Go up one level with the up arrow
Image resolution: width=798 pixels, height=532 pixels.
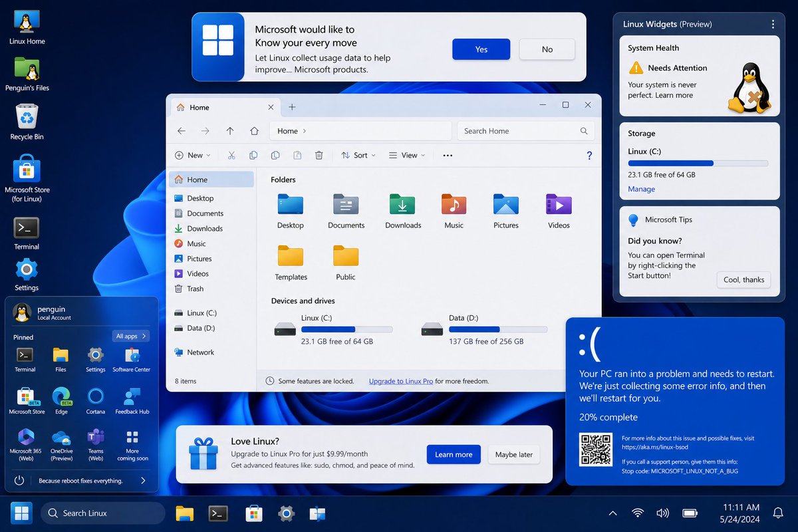point(230,131)
